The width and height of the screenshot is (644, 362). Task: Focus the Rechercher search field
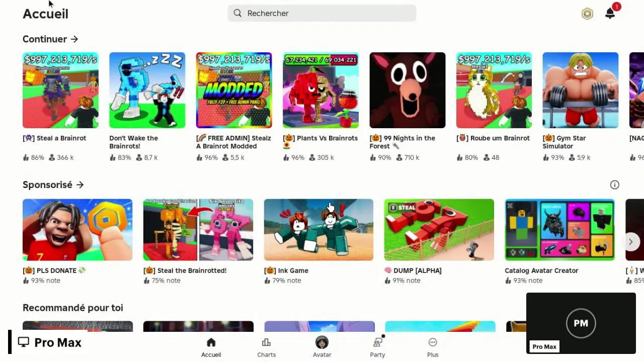[322, 14]
